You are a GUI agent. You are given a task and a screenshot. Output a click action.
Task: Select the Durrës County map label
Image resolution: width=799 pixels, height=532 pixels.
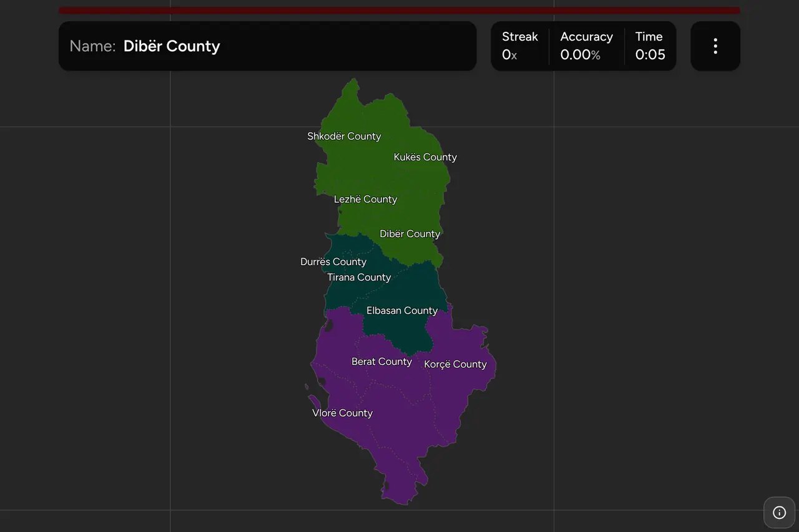(x=333, y=262)
